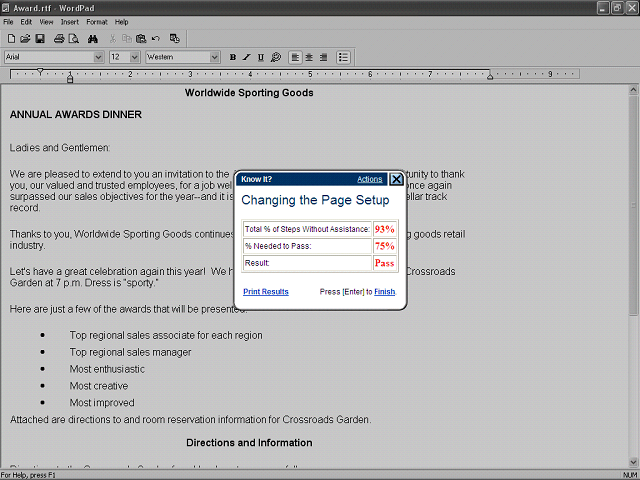Toggle Underline formatting
Image resolution: width=640 pixels, height=480 pixels.
click(261, 57)
